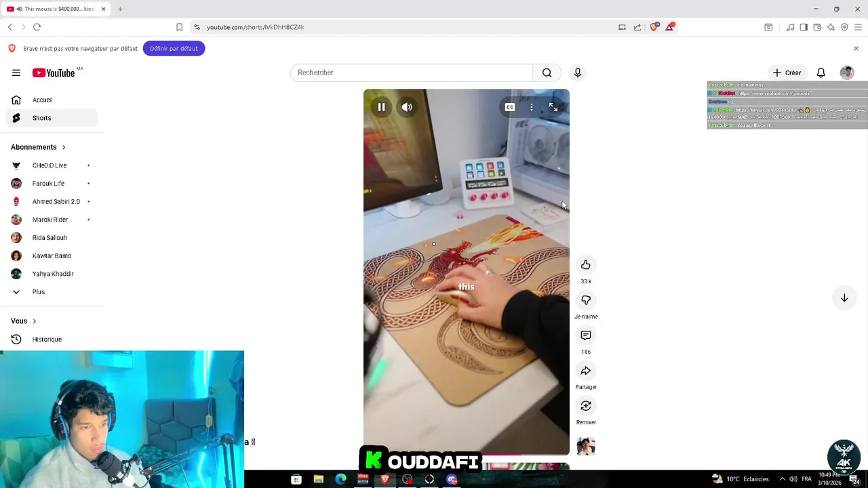Click the magnifier search button
The height and width of the screenshot is (488, 868).
tap(547, 73)
